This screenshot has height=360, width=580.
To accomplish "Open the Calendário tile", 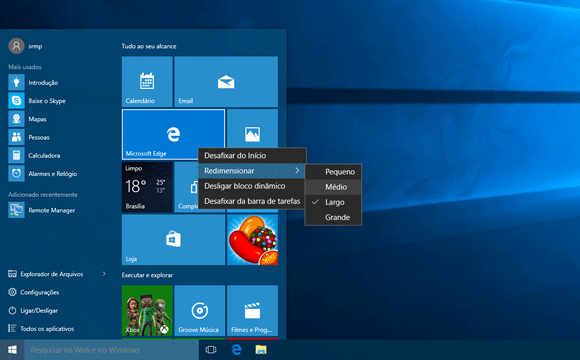I will [x=147, y=82].
